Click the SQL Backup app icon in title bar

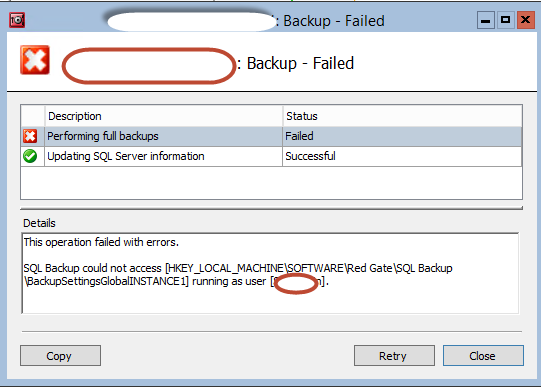[17, 20]
